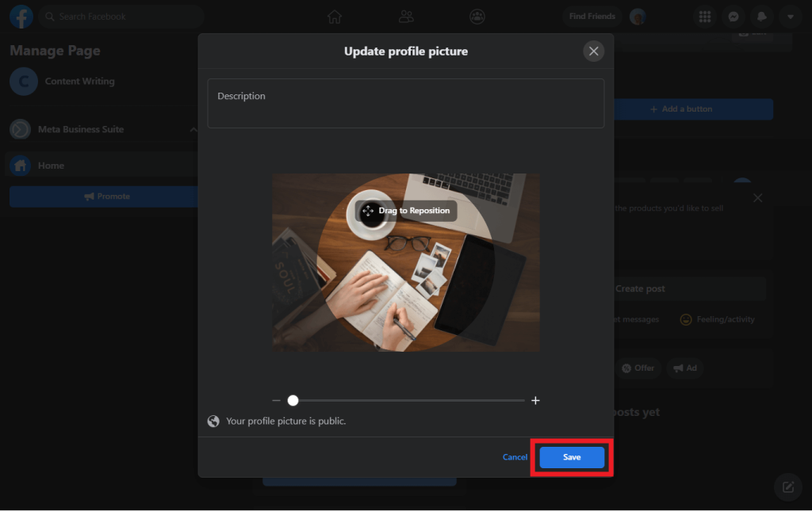Open the Groups icon in top bar
This screenshot has height=511, width=812.
[x=477, y=17]
